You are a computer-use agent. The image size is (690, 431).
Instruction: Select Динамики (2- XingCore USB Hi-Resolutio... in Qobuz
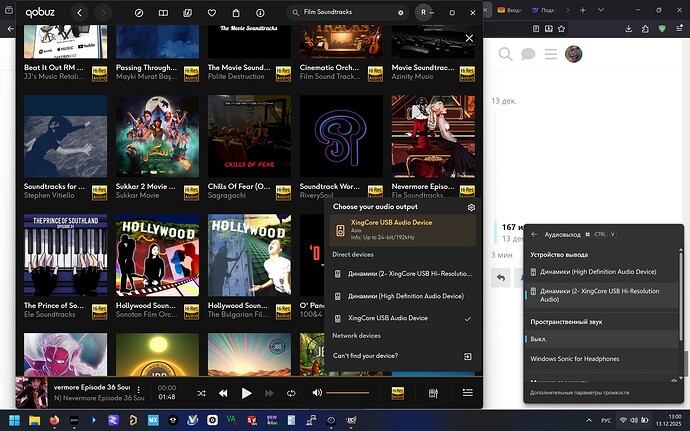[x=403, y=274]
